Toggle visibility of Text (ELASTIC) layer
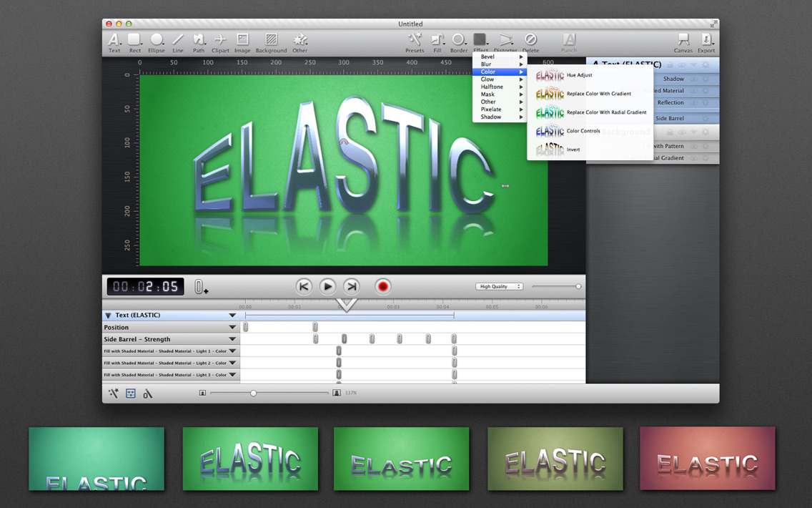Screen dimensions: 812x508 click(682, 65)
